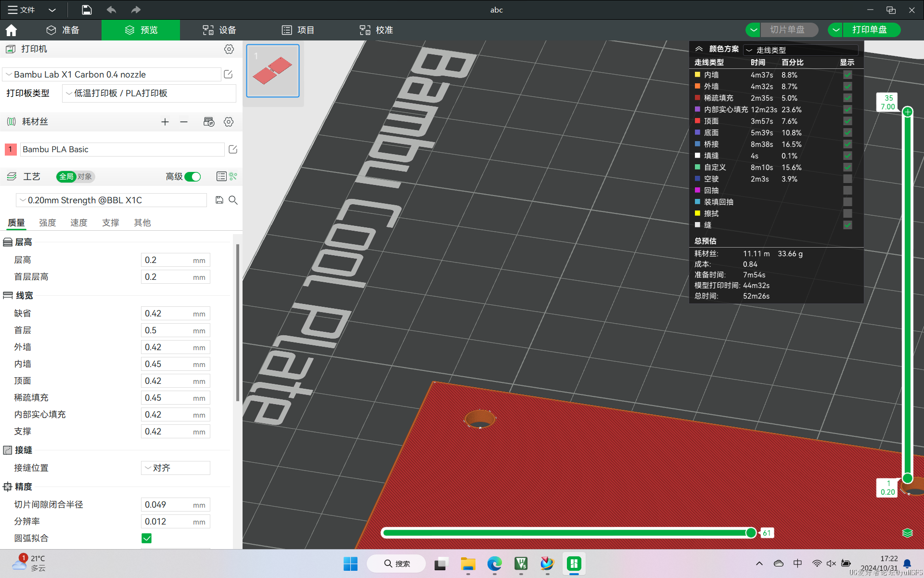The height and width of the screenshot is (578, 924).
Task: Open Bambu Studio taskbar icon
Action: pyautogui.click(x=574, y=564)
